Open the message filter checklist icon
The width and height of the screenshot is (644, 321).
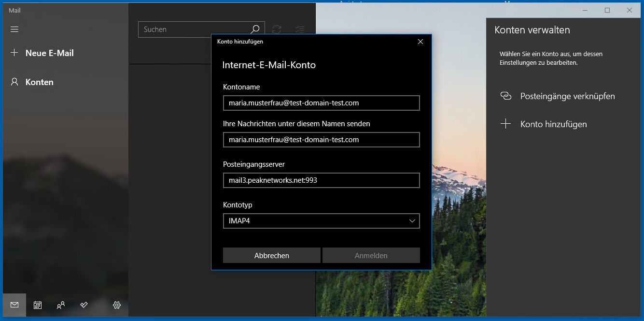[299, 29]
